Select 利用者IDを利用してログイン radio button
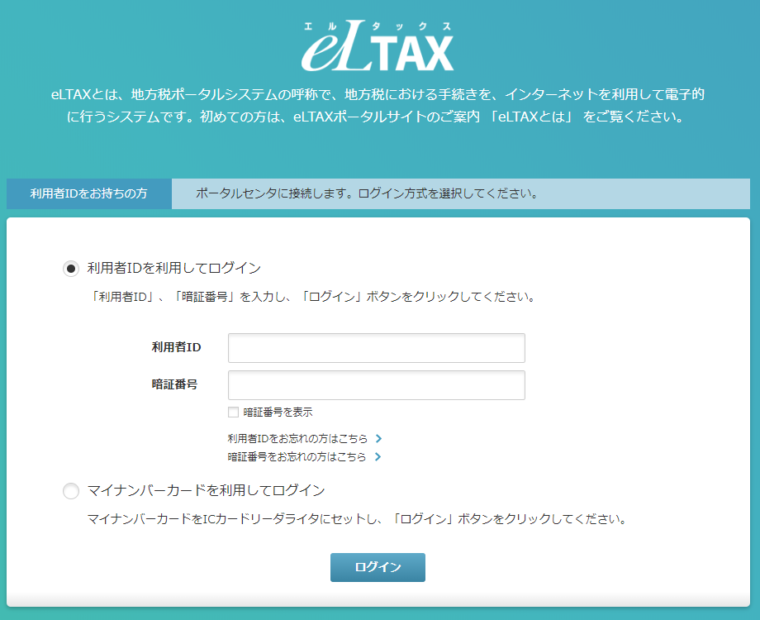 click(71, 268)
